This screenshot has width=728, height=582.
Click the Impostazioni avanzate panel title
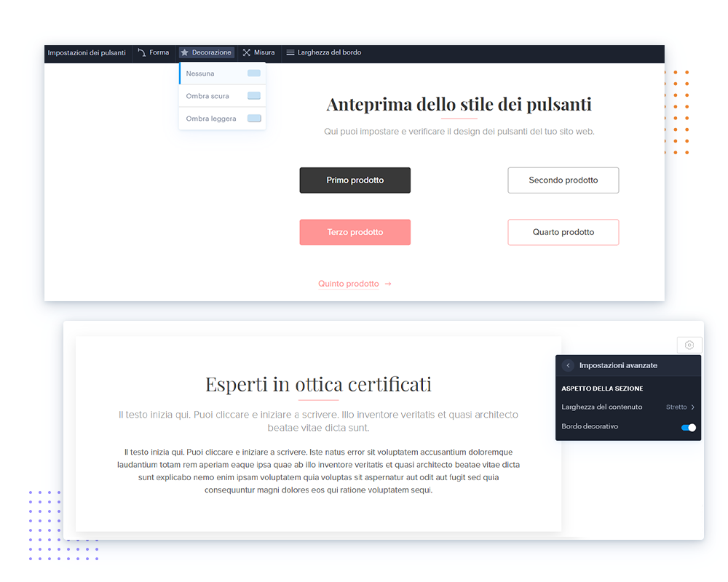coord(618,365)
